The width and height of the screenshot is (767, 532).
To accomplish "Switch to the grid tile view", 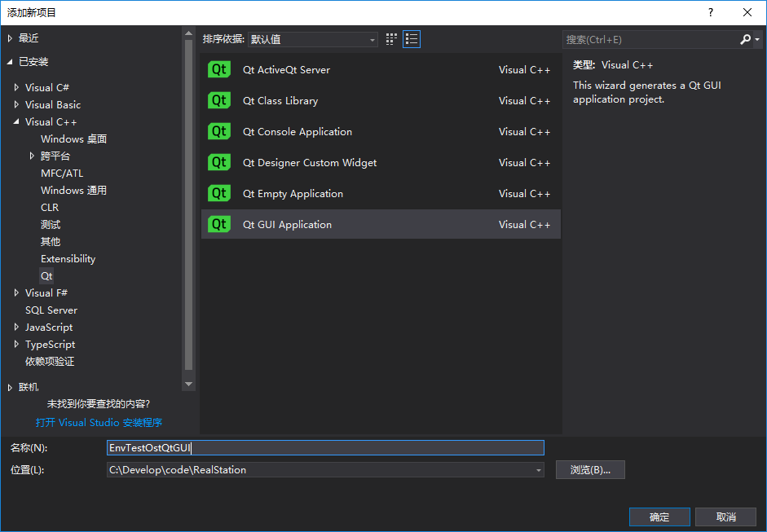I will coord(391,39).
